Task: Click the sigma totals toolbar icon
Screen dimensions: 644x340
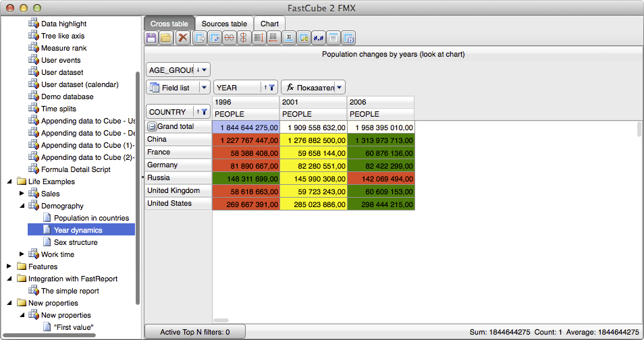Action: tap(289, 38)
